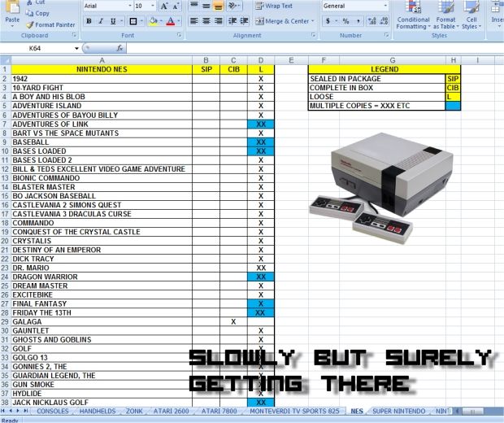This screenshot has height=423, width=504.
Task: Select the blue swatch in legend
Action: pos(453,106)
